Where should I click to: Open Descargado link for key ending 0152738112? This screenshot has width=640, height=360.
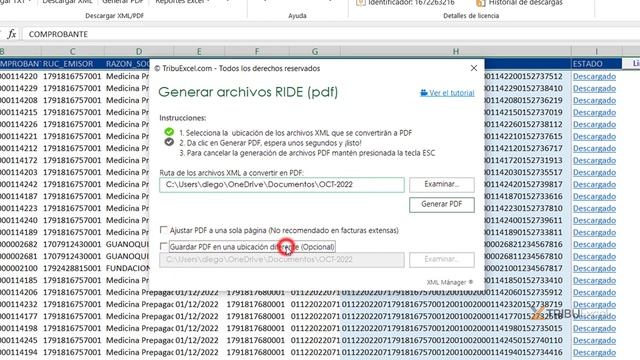(594, 124)
